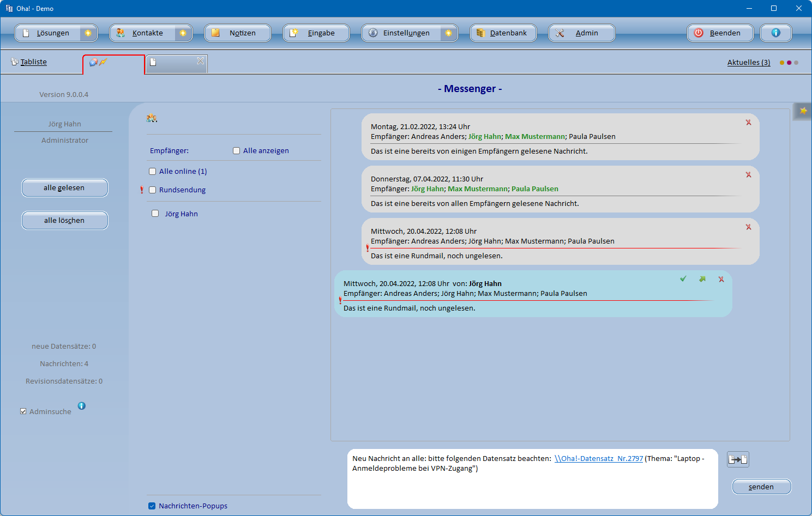
Task: Select recipient Jörg Hahn checkbox
Action: tap(155, 214)
